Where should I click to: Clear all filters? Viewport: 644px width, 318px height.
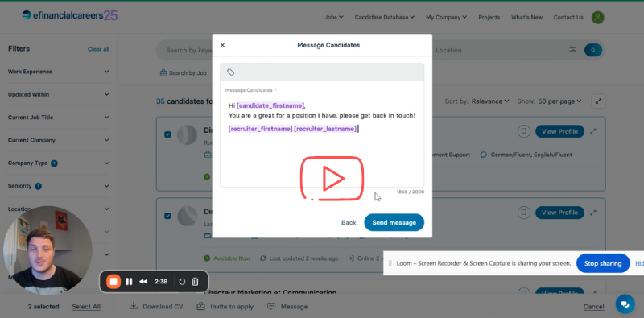tap(98, 49)
